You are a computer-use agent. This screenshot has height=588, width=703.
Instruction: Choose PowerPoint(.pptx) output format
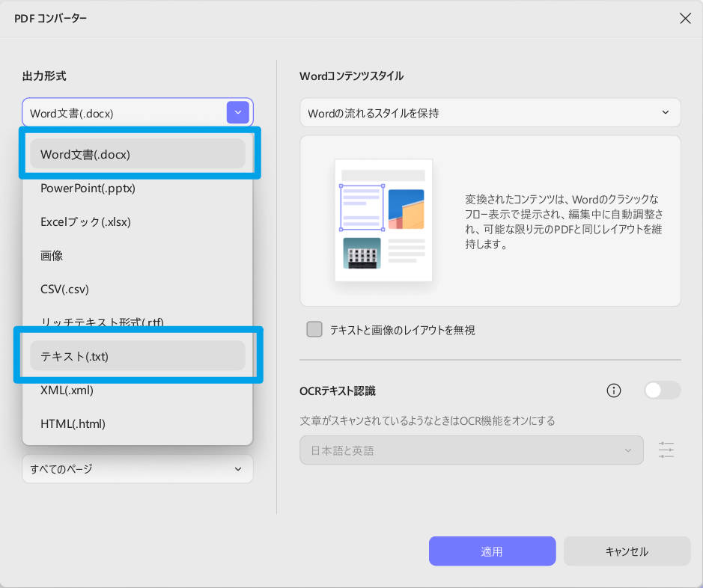tap(138, 188)
